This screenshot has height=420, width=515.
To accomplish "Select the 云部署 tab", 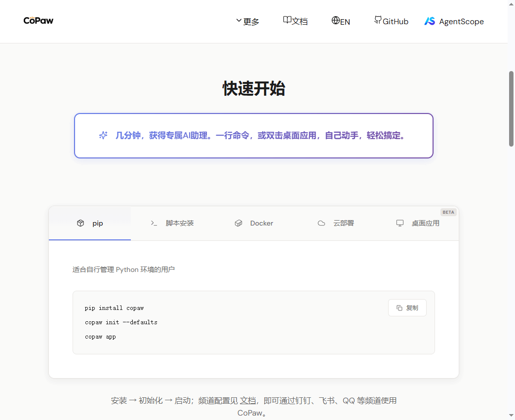I will point(343,224).
